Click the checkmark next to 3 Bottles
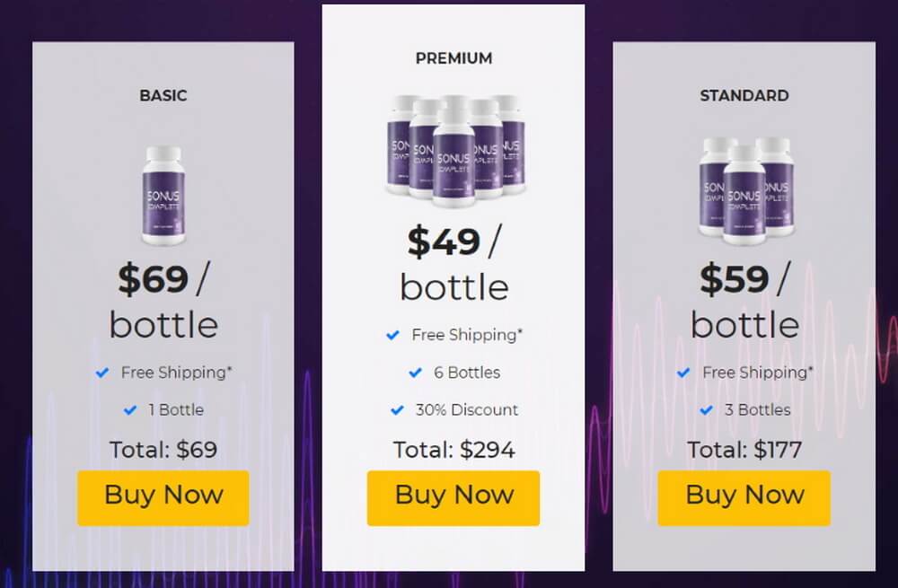The width and height of the screenshot is (898, 588). point(706,410)
